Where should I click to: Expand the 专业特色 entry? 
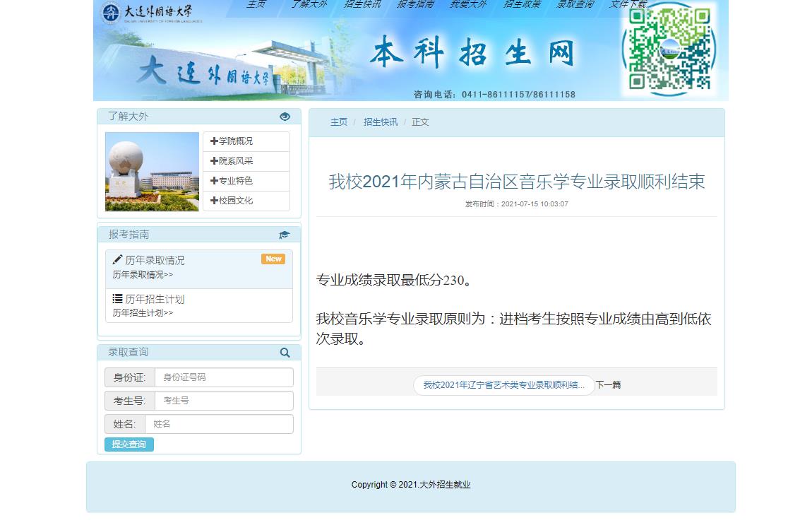pos(246,180)
